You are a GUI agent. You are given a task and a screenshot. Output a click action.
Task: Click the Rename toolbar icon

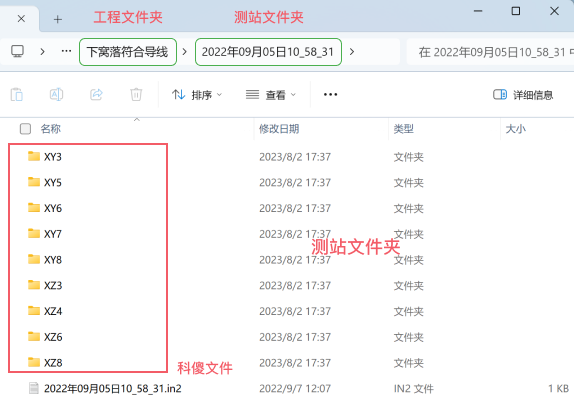(56, 94)
